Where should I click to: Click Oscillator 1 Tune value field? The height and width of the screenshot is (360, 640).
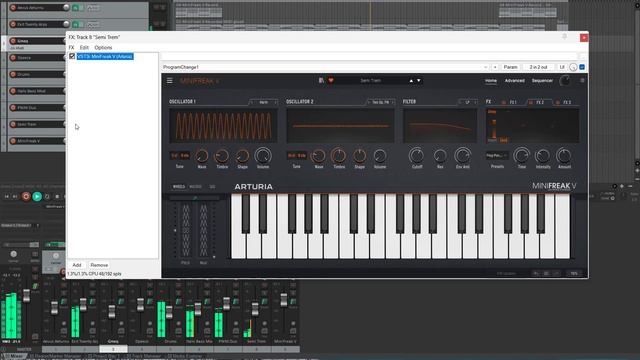click(x=180, y=156)
